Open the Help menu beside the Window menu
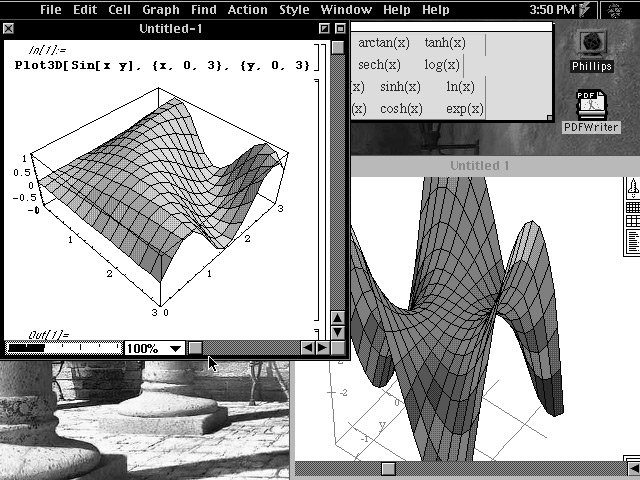The width and height of the screenshot is (640, 480). pos(397,9)
